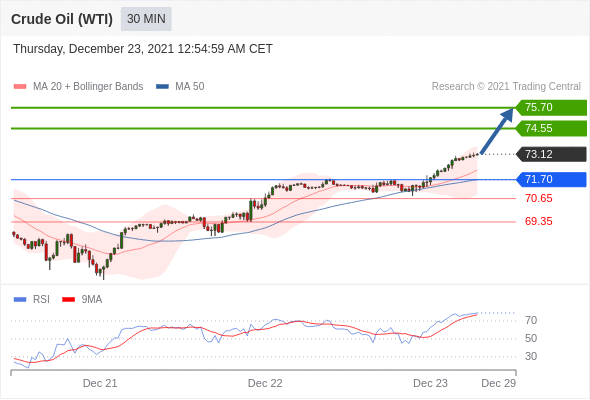The width and height of the screenshot is (590, 400).
Task: Click the MA 50 blue legend swatch
Action: click(162, 87)
